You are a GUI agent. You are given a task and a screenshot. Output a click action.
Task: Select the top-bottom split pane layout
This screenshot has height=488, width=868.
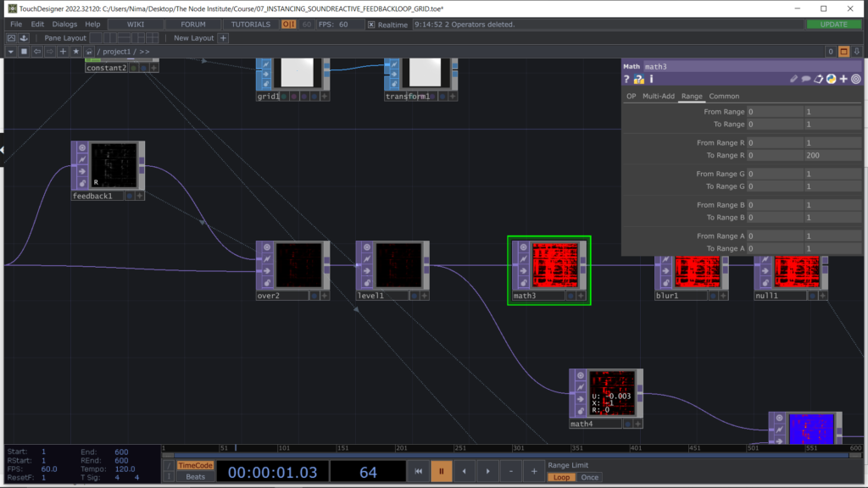click(124, 37)
